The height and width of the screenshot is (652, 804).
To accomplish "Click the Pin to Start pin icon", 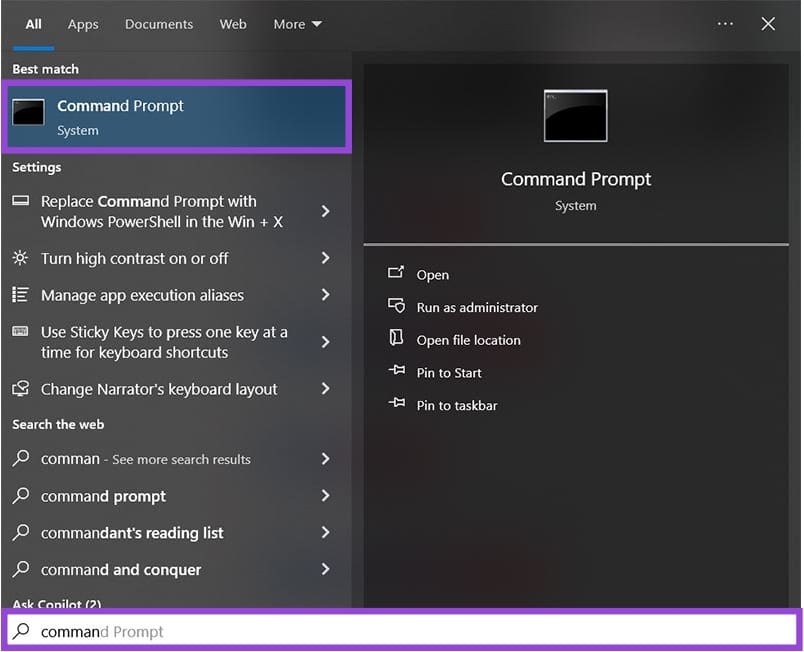I will tap(396, 372).
